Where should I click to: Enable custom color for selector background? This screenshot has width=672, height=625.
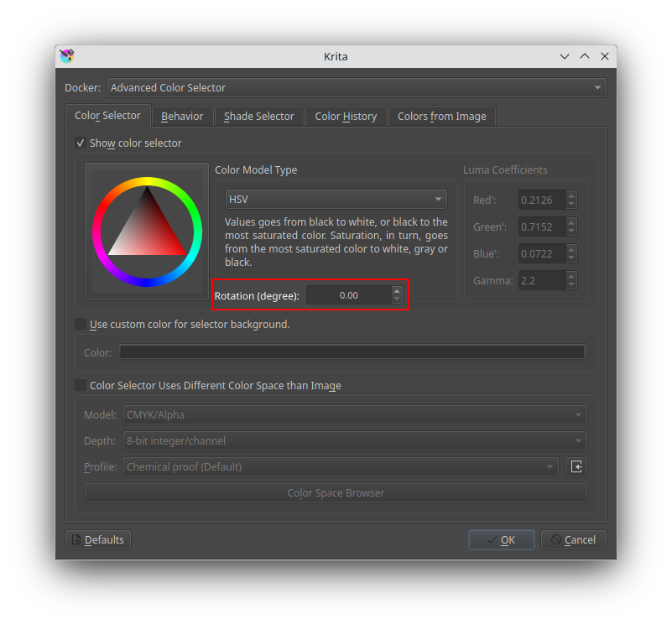coord(81,324)
